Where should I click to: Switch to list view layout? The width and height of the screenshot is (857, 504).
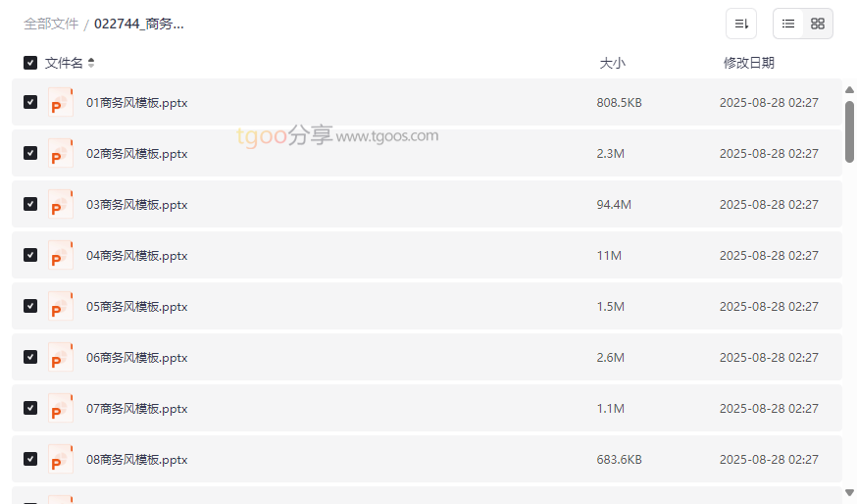tap(788, 24)
